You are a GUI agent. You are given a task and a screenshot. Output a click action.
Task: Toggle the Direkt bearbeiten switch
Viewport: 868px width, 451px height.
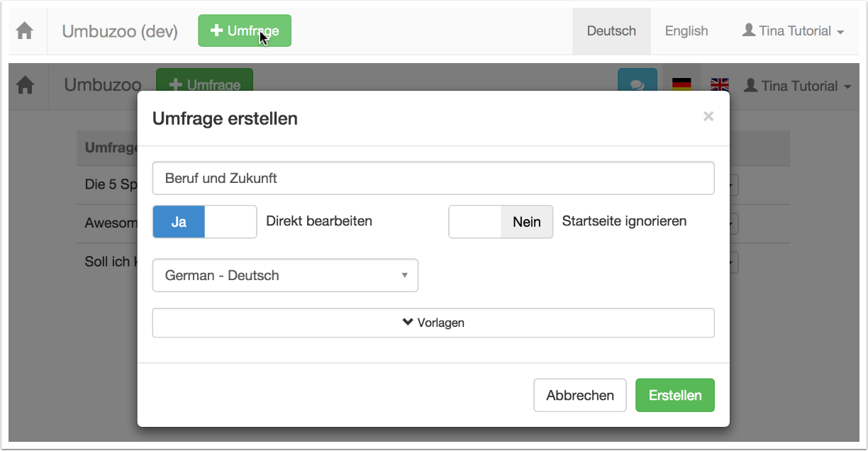pyautogui.click(x=204, y=222)
